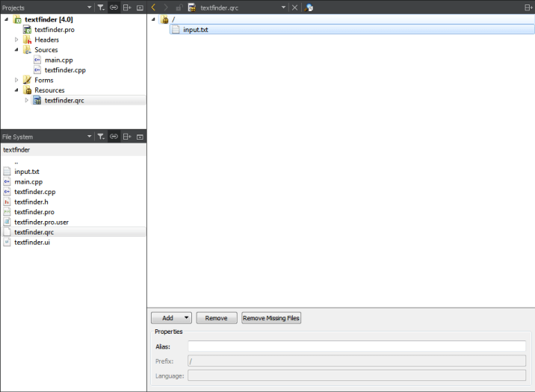Select textfinder.cpp in File System list
Viewport: 535px width, 392px height.
(x=35, y=192)
